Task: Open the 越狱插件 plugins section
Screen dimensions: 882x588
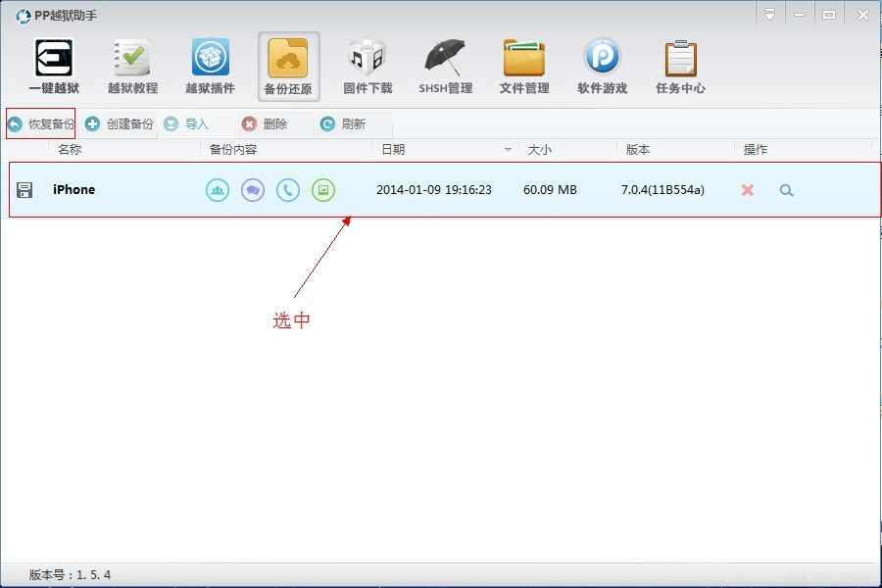Action: [211, 67]
